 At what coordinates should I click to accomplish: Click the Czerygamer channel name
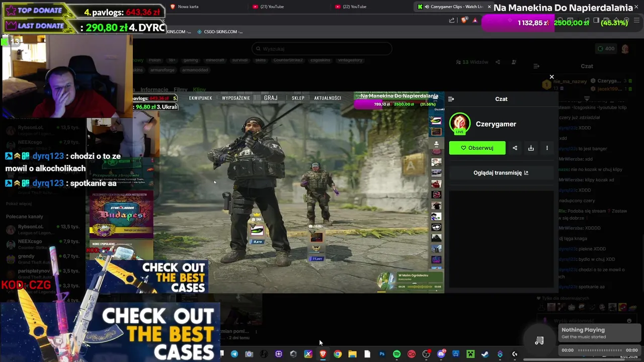pyautogui.click(x=496, y=124)
